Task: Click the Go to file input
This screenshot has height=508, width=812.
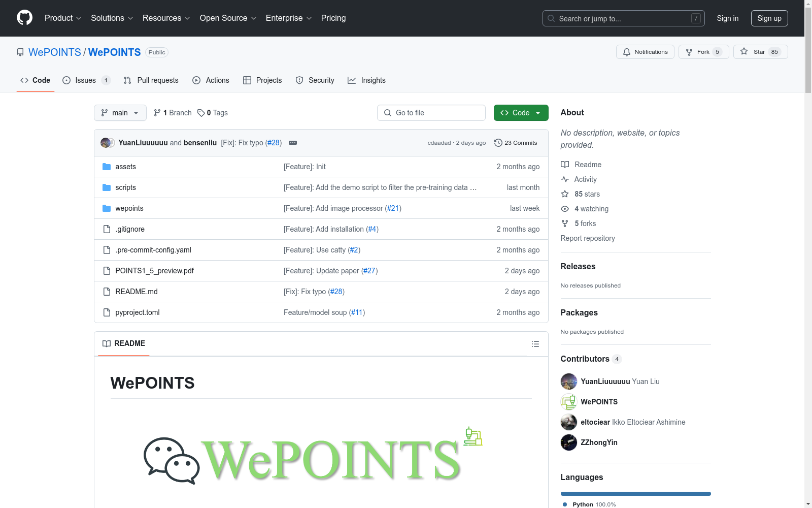Action: 431,113
